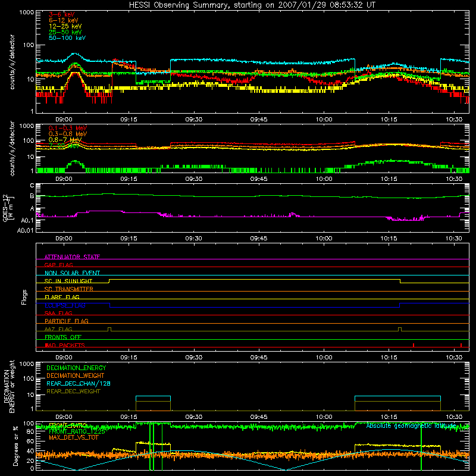Select the 'PARTICLE_FLAG' flag label

pos(67,321)
